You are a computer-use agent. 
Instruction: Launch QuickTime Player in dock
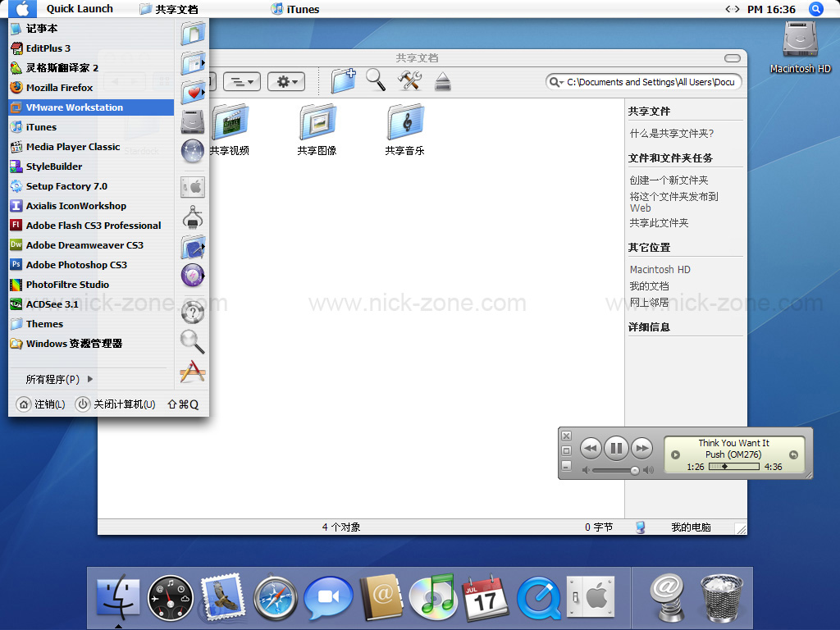[538, 598]
